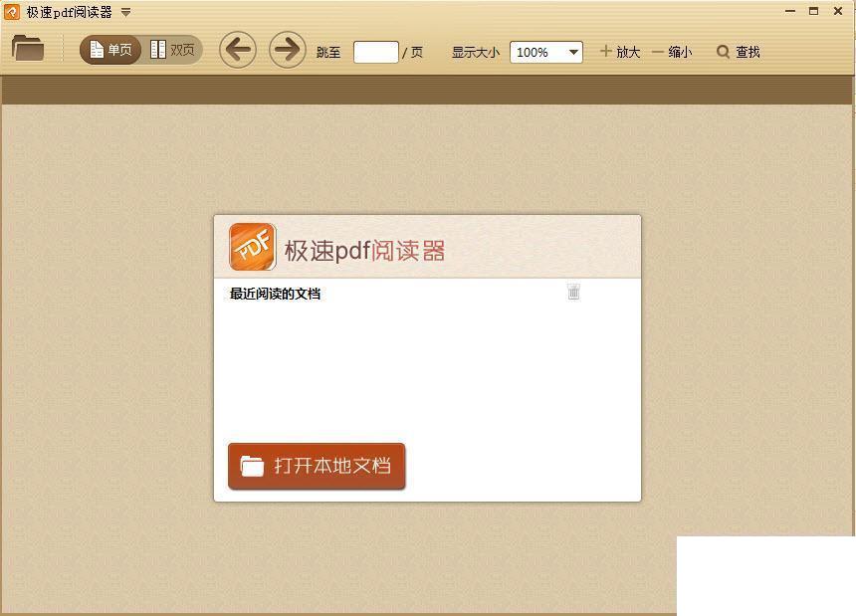Open search with the 查找 button
The width and height of the screenshot is (856, 616).
(x=739, y=52)
